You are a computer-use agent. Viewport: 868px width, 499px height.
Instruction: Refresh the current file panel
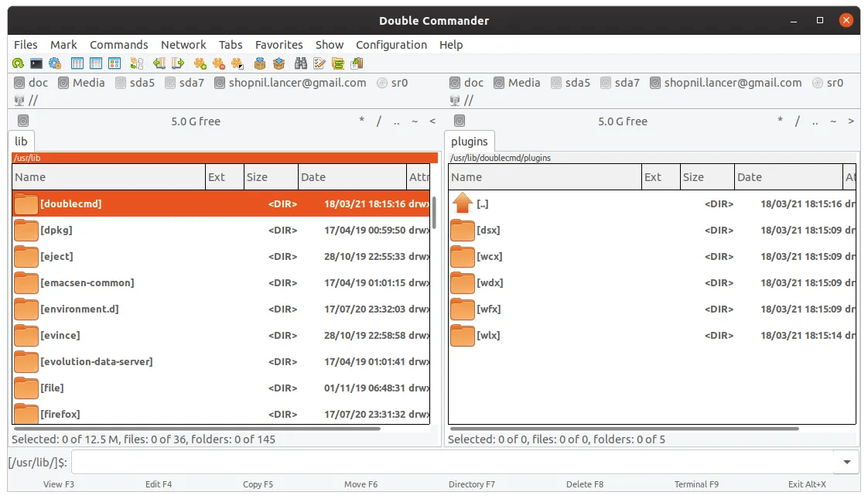(18, 63)
